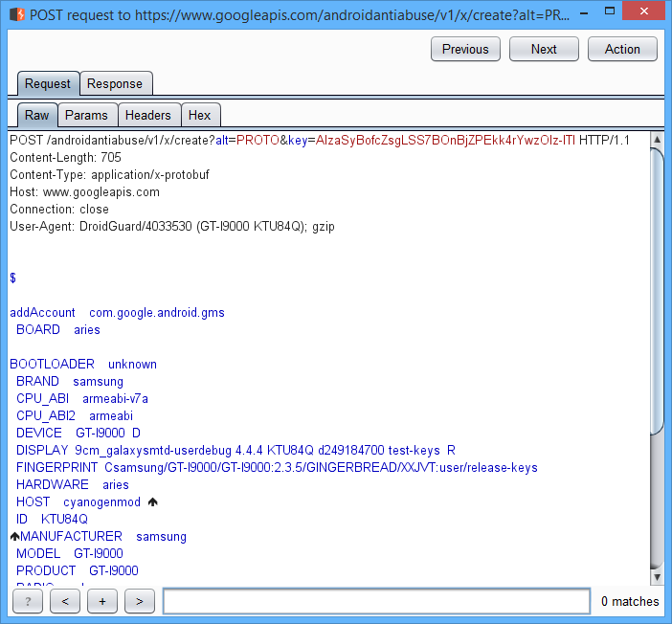Open the Action menu button

[622, 49]
